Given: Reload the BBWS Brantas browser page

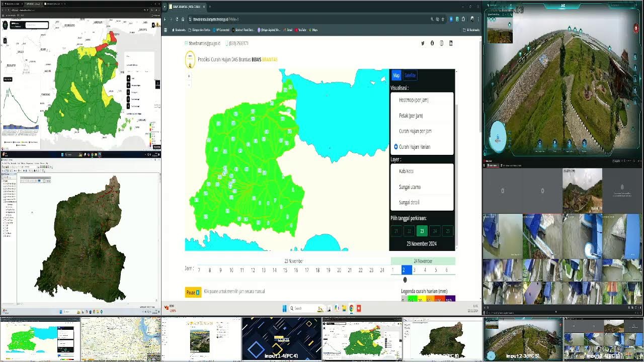Looking at the screenshot, I should click(x=177, y=19).
